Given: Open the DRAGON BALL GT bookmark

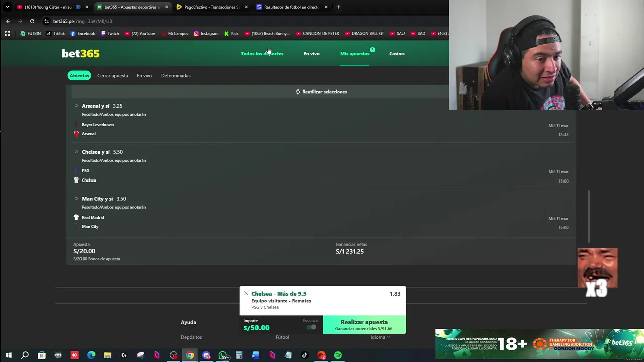Looking at the screenshot, I should (x=364, y=34).
